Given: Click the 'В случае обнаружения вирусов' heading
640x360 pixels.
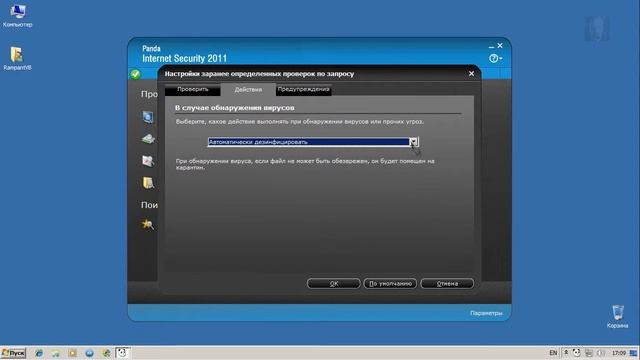Looking at the screenshot, I should coord(235,108).
